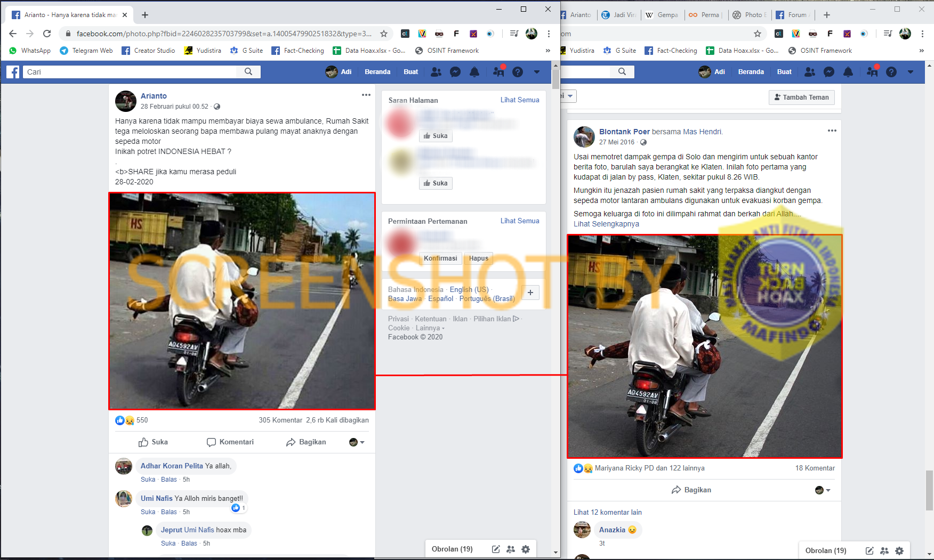Switch to Arianto browser tab in left window

69,15
